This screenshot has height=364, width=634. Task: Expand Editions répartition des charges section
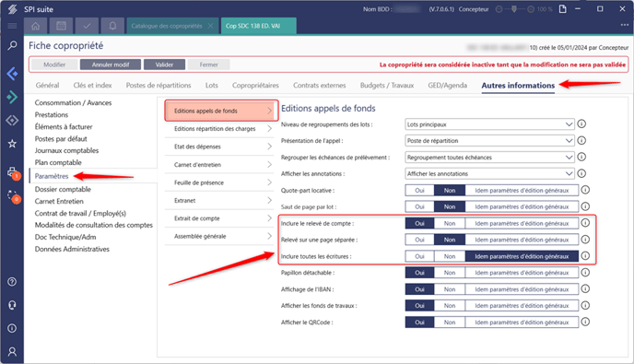pyautogui.click(x=219, y=129)
